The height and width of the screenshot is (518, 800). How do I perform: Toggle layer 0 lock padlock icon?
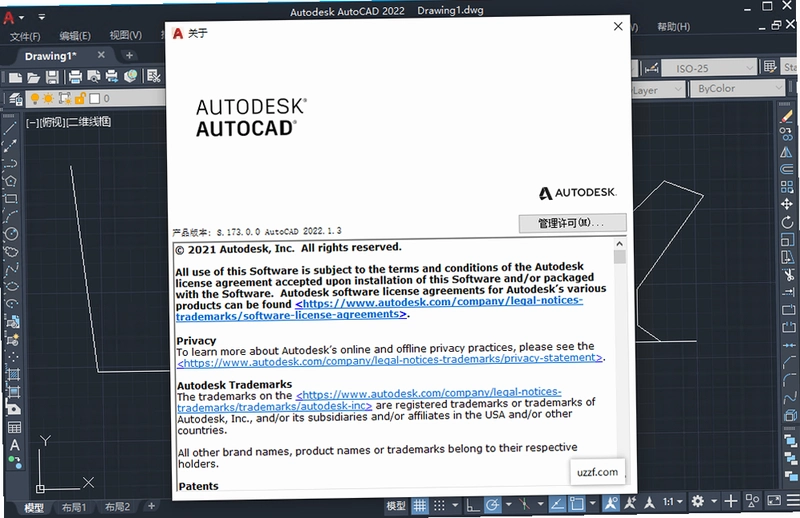(80, 98)
